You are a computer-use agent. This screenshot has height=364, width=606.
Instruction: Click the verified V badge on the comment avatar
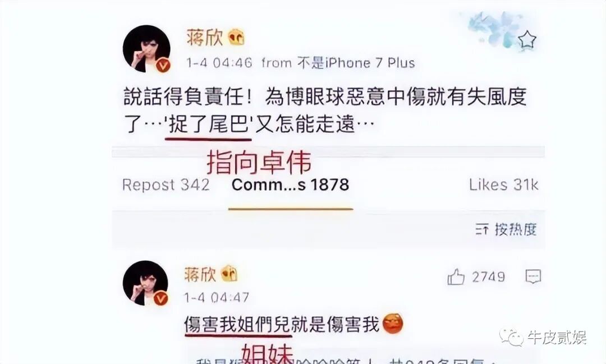coord(161,298)
